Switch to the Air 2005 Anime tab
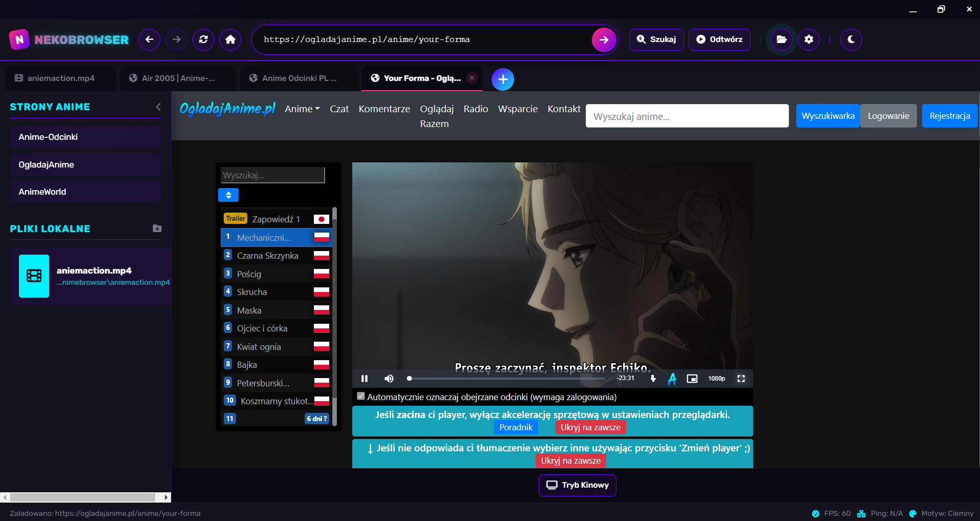The image size is (980, 521). [178, 78]
